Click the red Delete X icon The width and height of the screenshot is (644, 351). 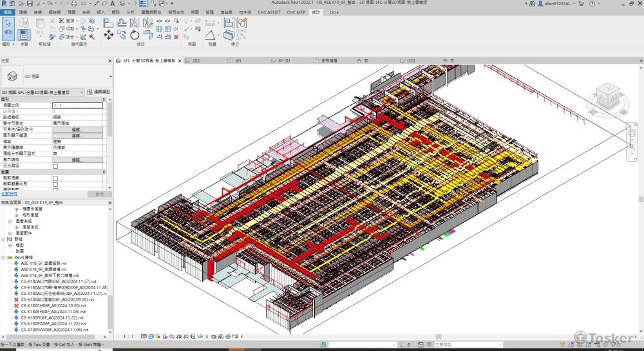(176, 37)
